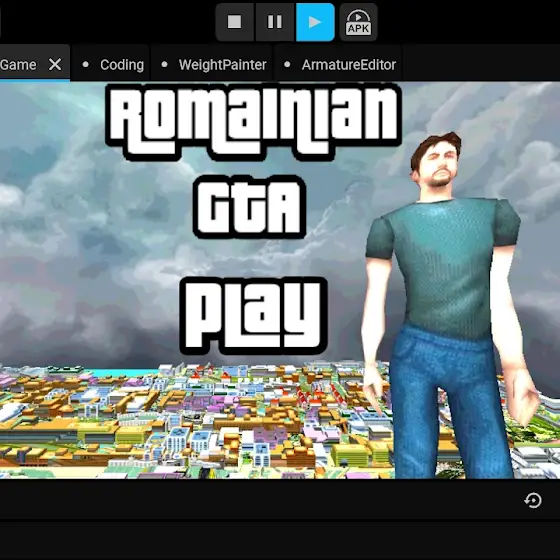Click the GTA logo text
The width and height of the screenshot is (560, 560).
tap(249, 207)
